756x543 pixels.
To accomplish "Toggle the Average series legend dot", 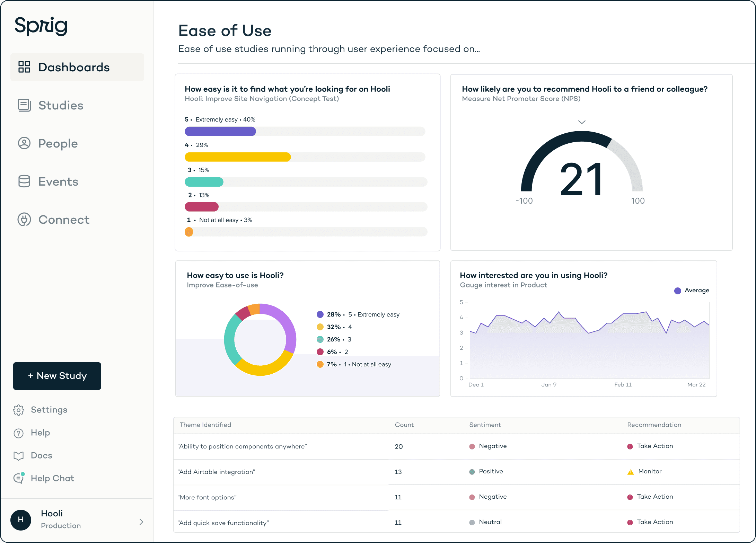I will click(678, 291).
